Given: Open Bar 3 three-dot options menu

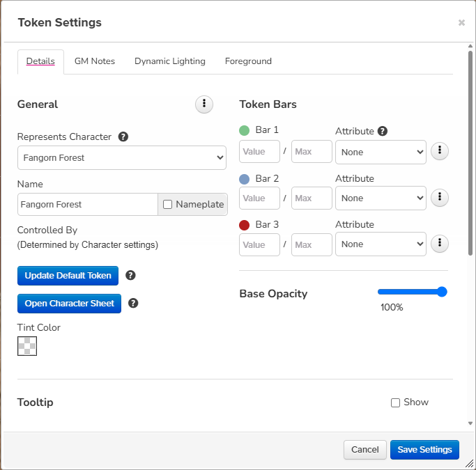Looking at the screenshot, I should (440, 244).
